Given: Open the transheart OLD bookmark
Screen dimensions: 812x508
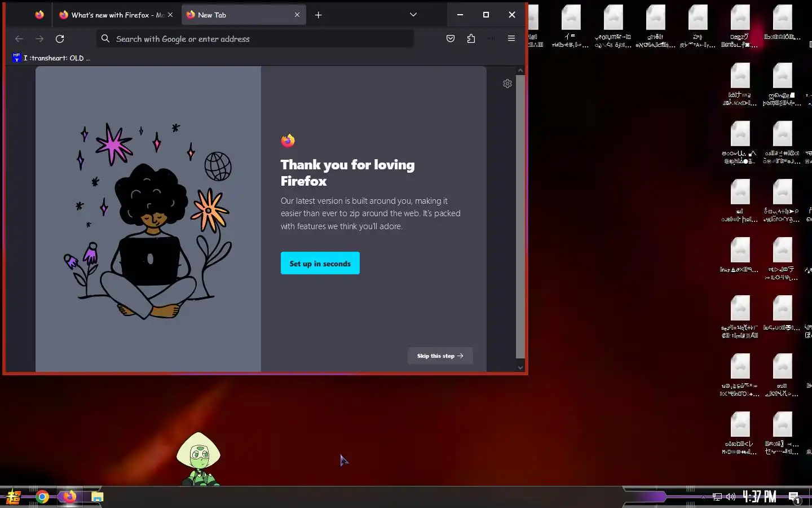Looking at the screenshot, I should (51, 58).
